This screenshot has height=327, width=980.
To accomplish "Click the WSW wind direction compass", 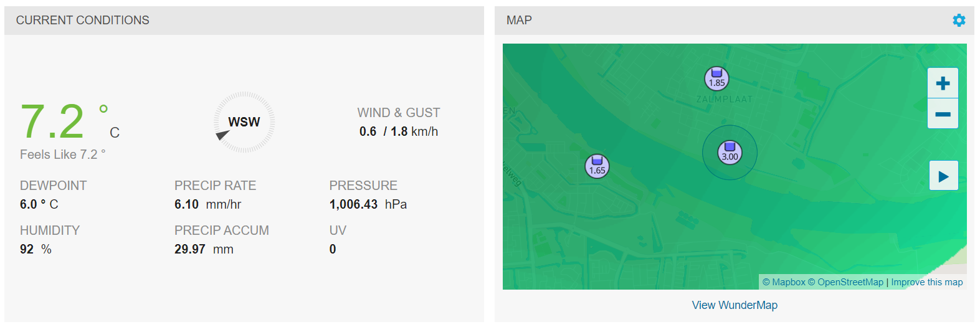I will click(244, 122).
